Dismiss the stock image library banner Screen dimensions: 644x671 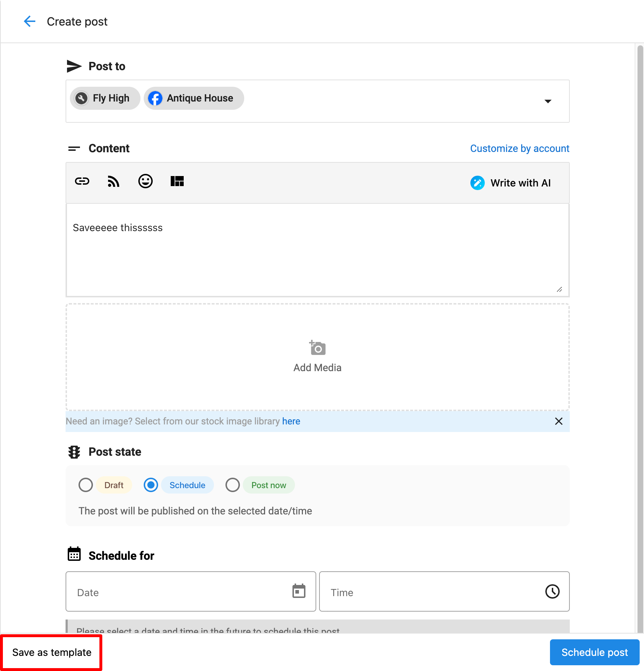pos(559,421)
